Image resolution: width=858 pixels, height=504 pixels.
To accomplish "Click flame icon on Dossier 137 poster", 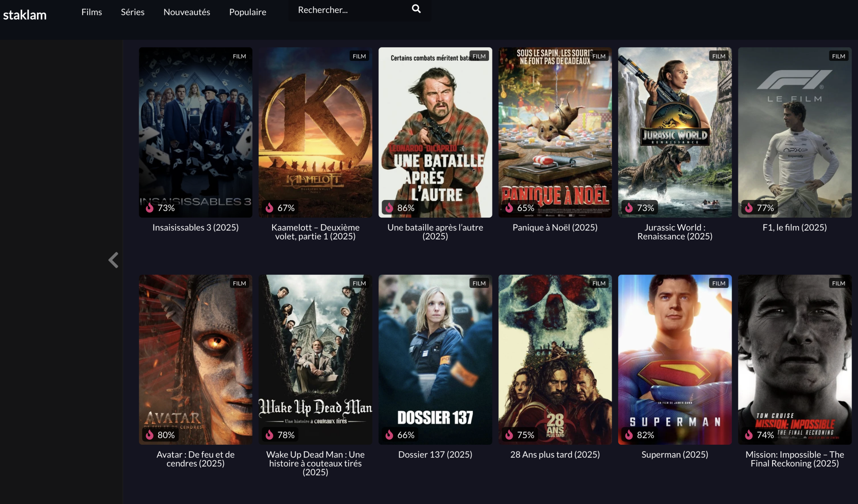I will click(389, 435).
